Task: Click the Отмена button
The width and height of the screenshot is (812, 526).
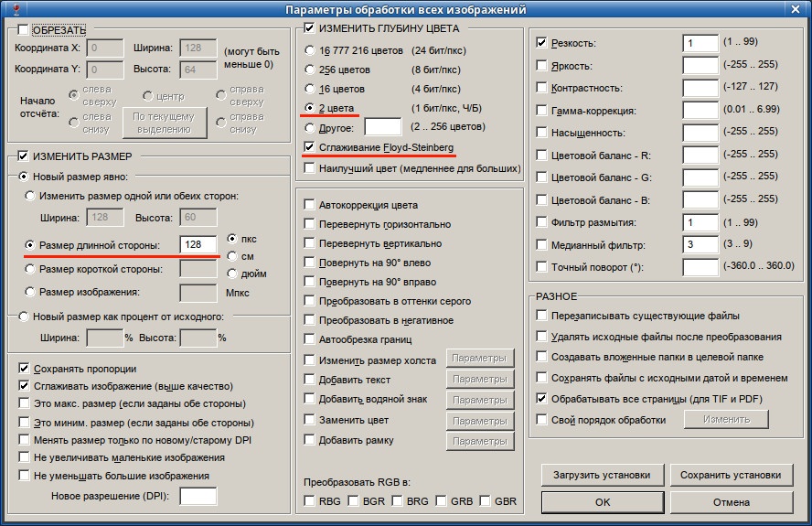Action: click(x=732, y=502)
